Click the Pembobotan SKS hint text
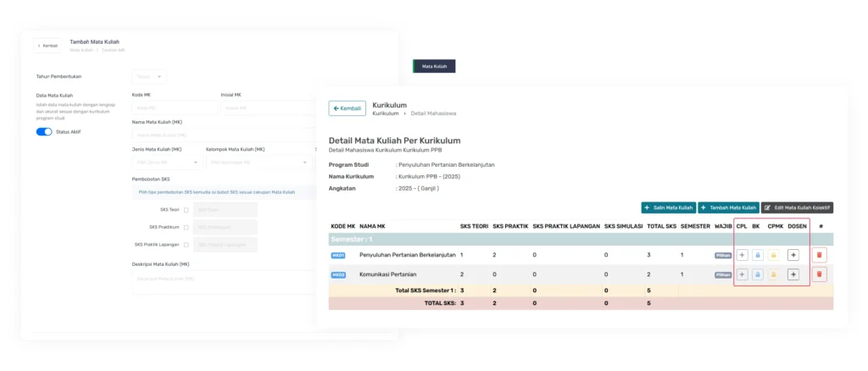The image size is (868, 371). click(216, 192)
